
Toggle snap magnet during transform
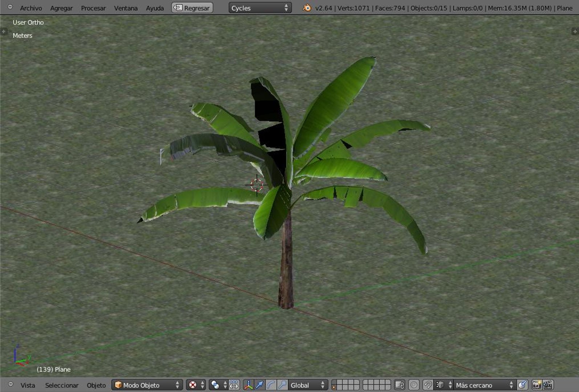click(x=428, y=385)
